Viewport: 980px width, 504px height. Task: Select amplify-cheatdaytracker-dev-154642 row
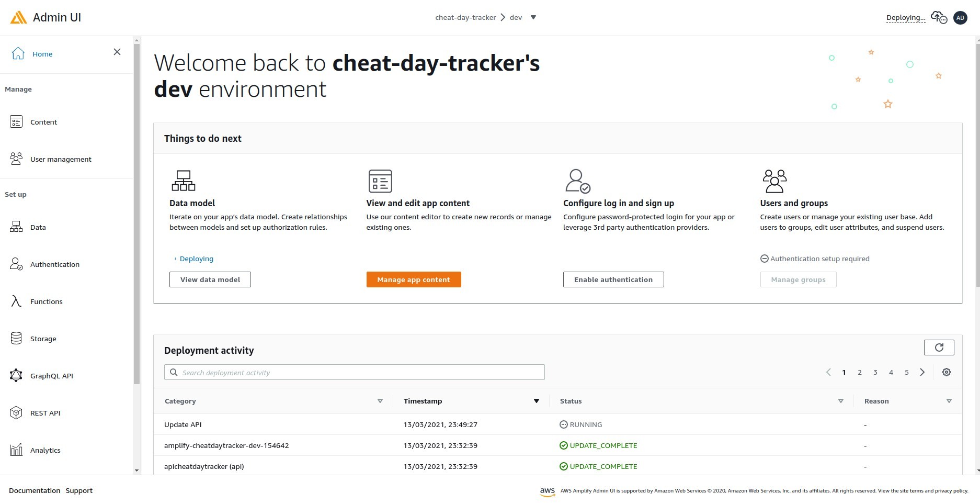558,445
